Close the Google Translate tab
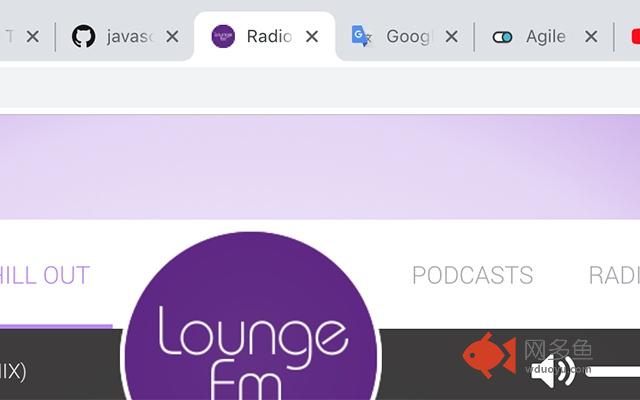This screenshot has width=640, height=400. point(451,37)
